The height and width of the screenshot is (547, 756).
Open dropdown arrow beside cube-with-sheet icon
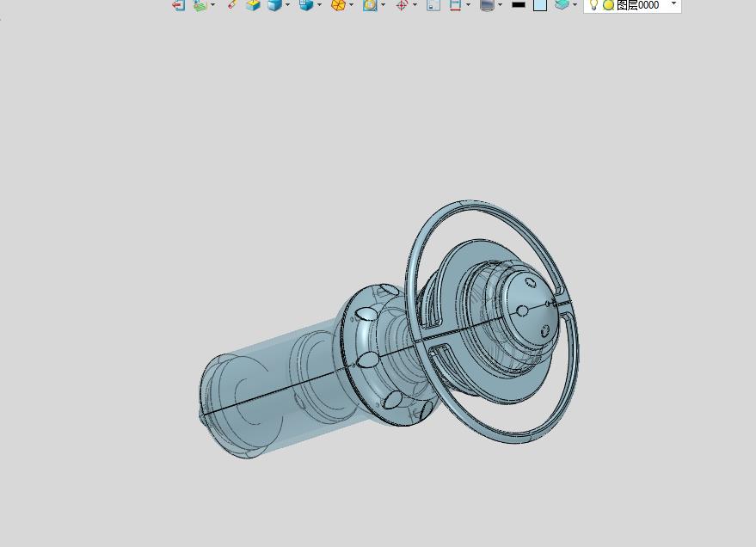(x=319, y=5)
